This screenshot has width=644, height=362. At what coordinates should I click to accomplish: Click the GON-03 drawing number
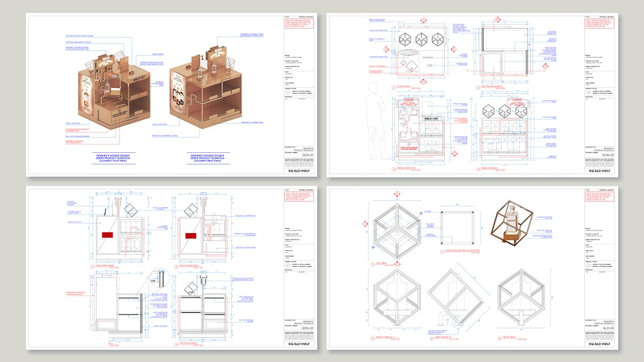307,328
